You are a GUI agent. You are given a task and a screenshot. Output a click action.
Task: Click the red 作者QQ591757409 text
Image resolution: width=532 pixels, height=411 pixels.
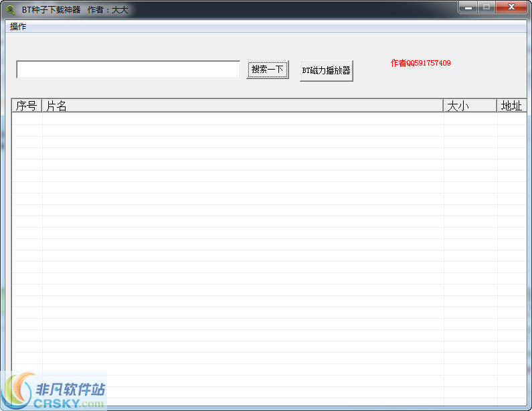pyautogui.click(x=421, y=63)
